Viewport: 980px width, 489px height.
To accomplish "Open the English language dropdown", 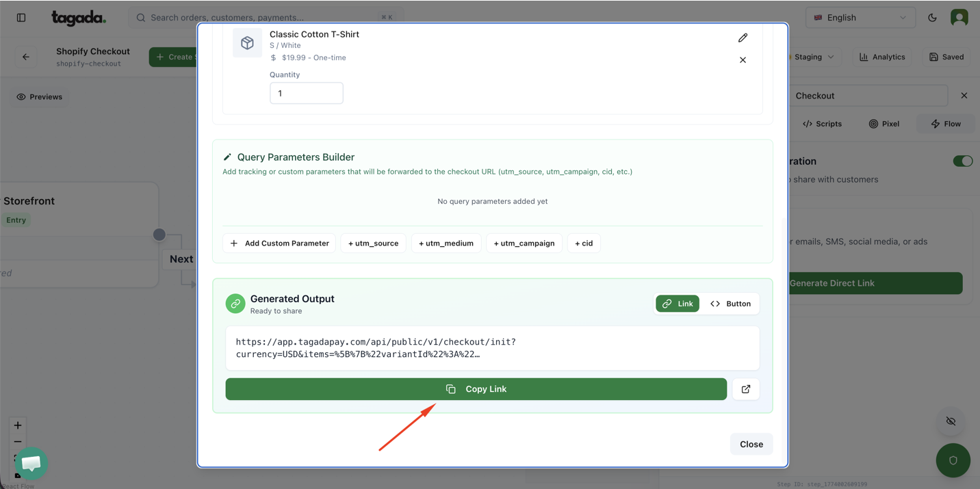I will [860, 18].
